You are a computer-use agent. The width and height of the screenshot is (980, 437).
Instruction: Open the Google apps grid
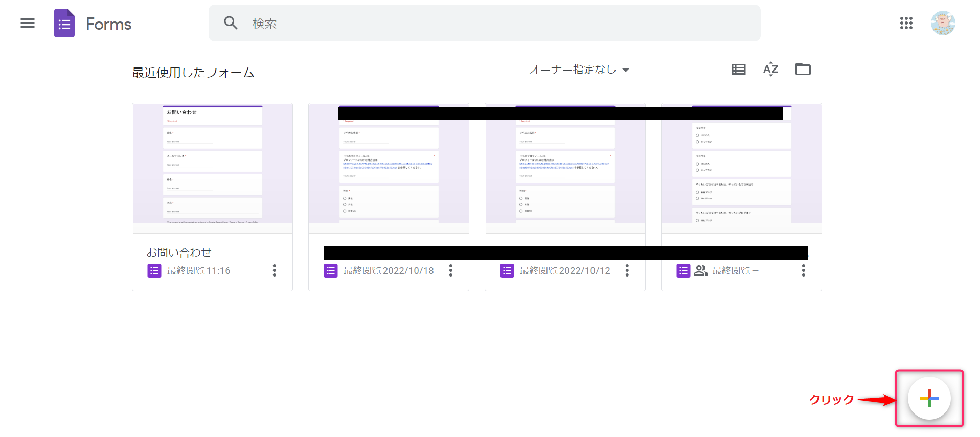click(x=906, y=23)
